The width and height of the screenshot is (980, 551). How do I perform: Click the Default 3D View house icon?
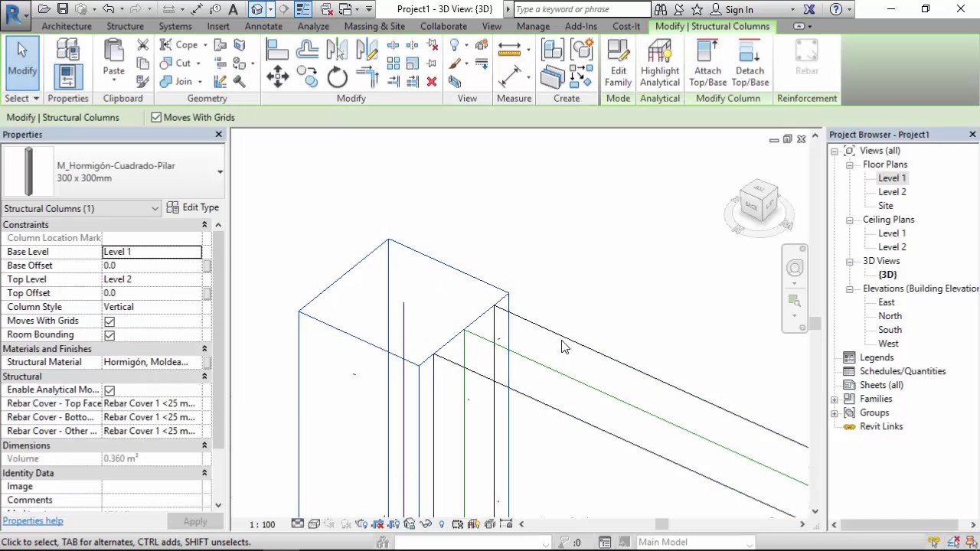click(x=256, y=9)
